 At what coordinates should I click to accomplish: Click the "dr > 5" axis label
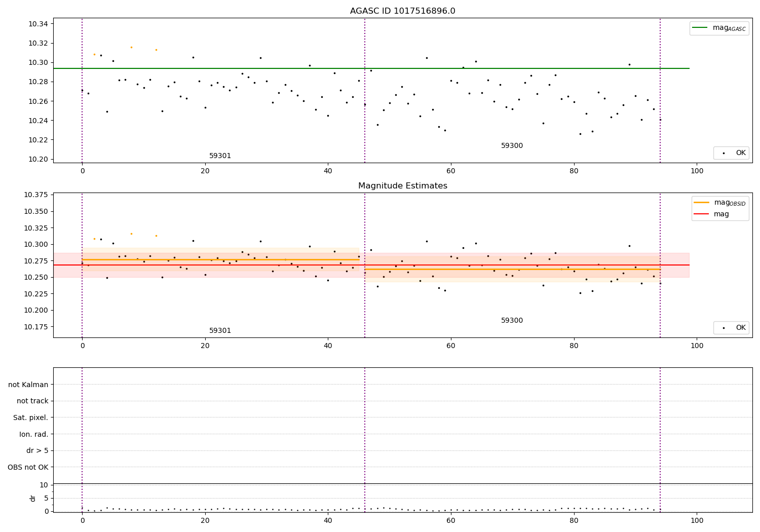coord(37,450)
